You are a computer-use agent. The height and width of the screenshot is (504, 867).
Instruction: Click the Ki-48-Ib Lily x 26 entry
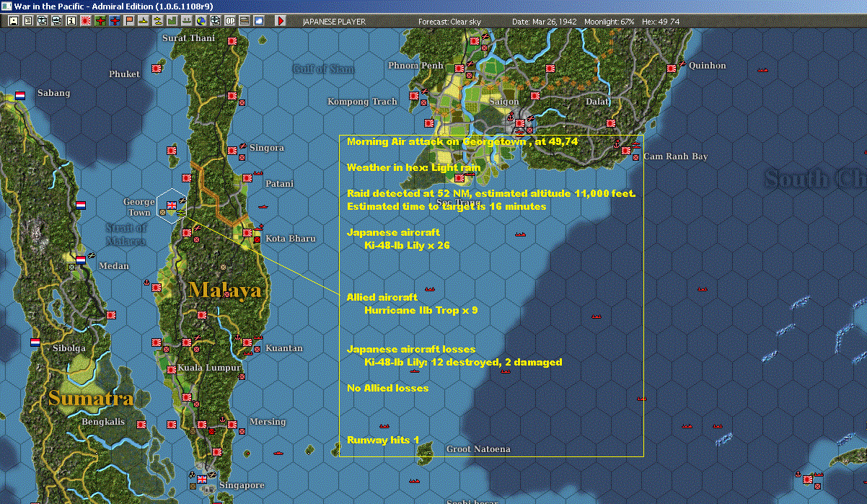click(x=407, y=245)
